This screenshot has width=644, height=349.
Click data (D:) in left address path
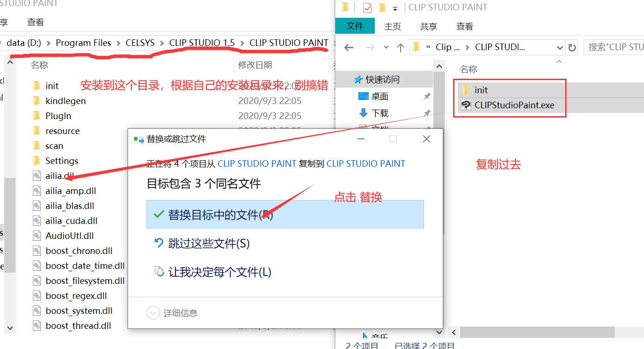point(24,43)
